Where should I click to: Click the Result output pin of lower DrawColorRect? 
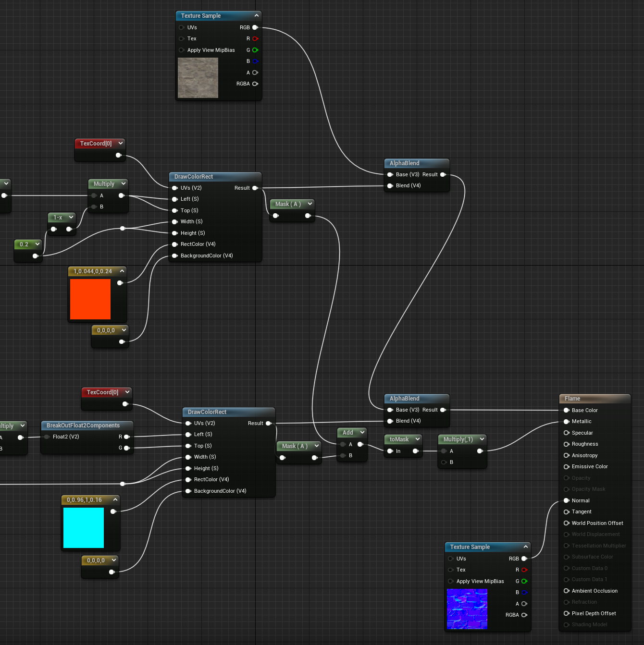point(269,423)
